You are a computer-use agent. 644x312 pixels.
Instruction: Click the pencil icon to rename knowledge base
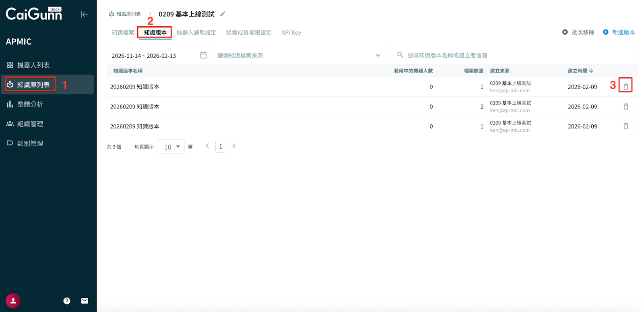point(223,14)
